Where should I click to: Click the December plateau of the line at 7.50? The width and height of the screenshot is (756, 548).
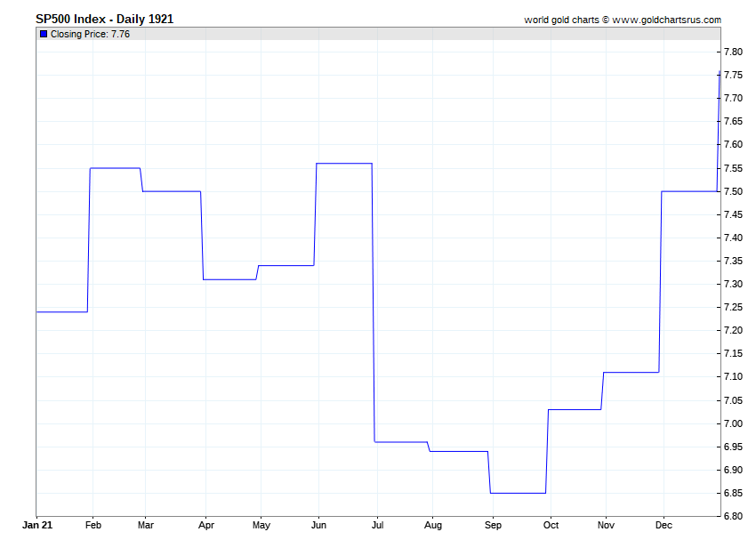pos(689,191)
